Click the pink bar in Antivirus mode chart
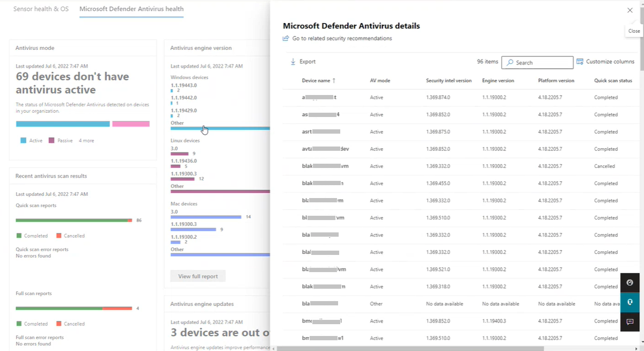The height and width of the screenshot is (351, 644). [x=130, y=124]
